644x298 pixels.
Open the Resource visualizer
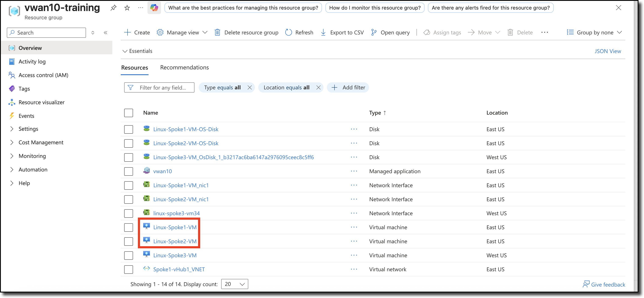click(x=42, y=102)
